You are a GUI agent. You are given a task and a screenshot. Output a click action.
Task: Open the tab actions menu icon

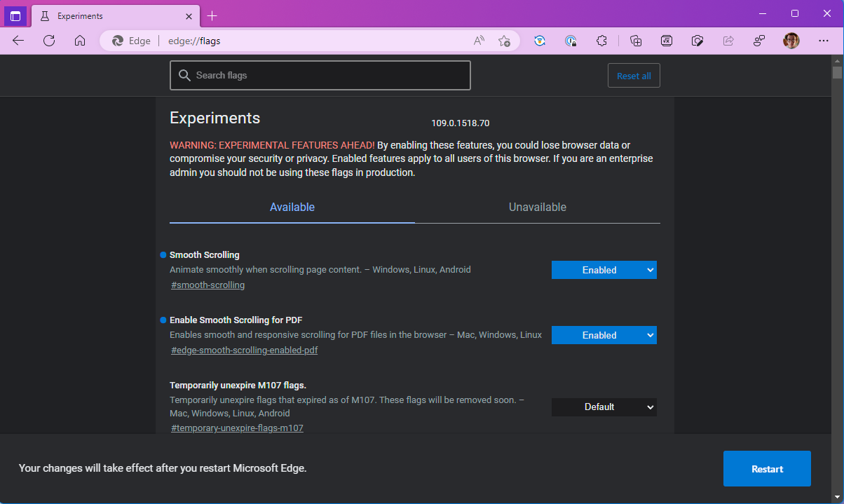coord(15,15)
